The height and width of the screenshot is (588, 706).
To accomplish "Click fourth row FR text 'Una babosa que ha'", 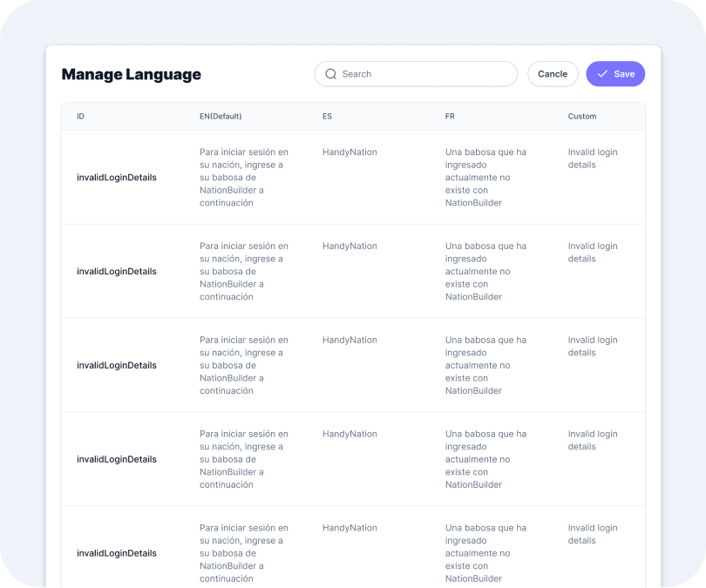I will point(485,460).
